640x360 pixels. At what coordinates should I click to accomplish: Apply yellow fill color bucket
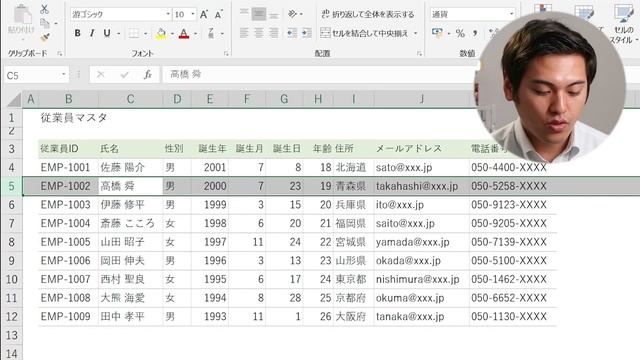161,33
